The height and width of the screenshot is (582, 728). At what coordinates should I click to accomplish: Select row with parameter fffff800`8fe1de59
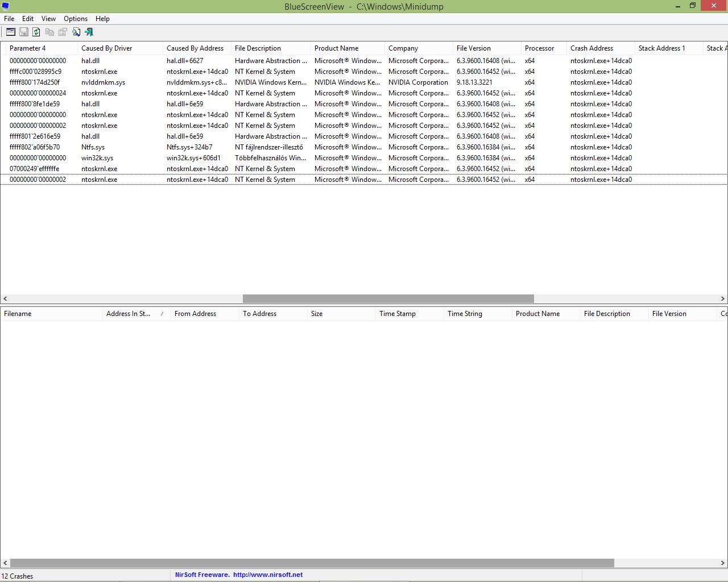point(364,104)
